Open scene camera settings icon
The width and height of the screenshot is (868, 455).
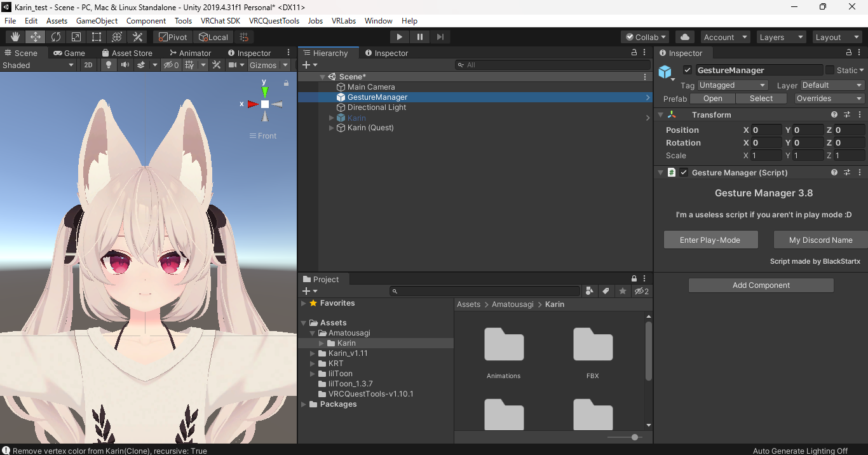tap(233, 65)
